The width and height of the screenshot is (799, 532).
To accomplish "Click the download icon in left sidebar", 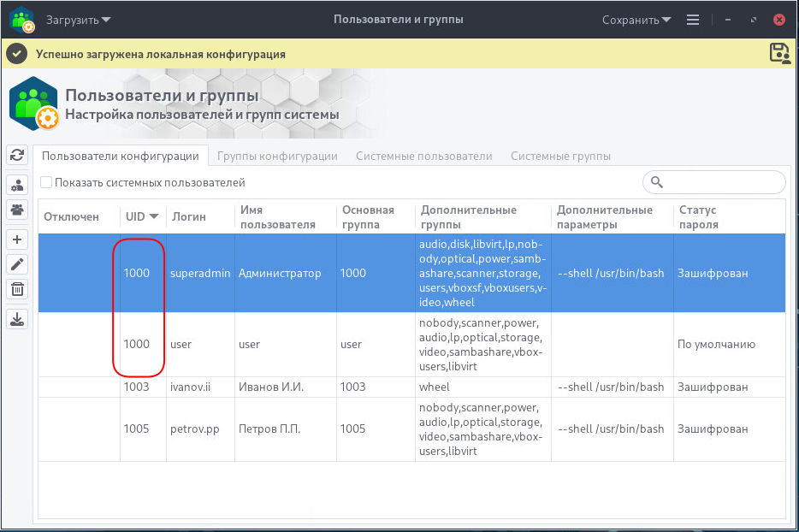I will coord(17,319).
